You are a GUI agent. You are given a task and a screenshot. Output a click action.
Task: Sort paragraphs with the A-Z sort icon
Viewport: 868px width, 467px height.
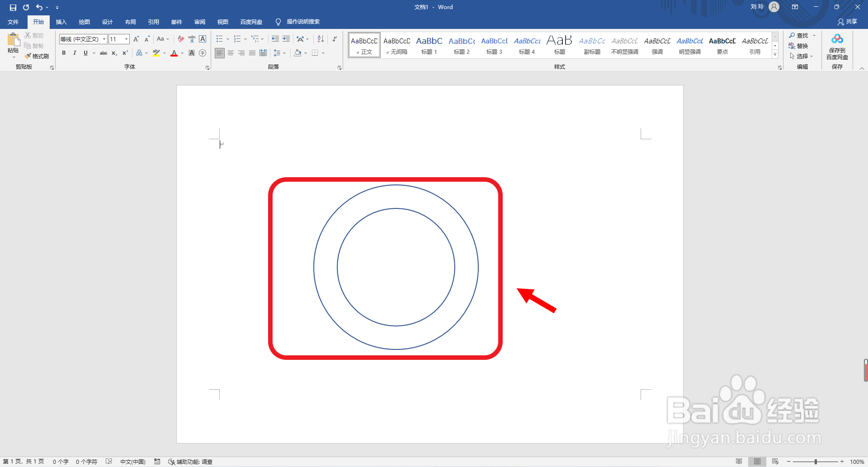click(x=321, y=39)
